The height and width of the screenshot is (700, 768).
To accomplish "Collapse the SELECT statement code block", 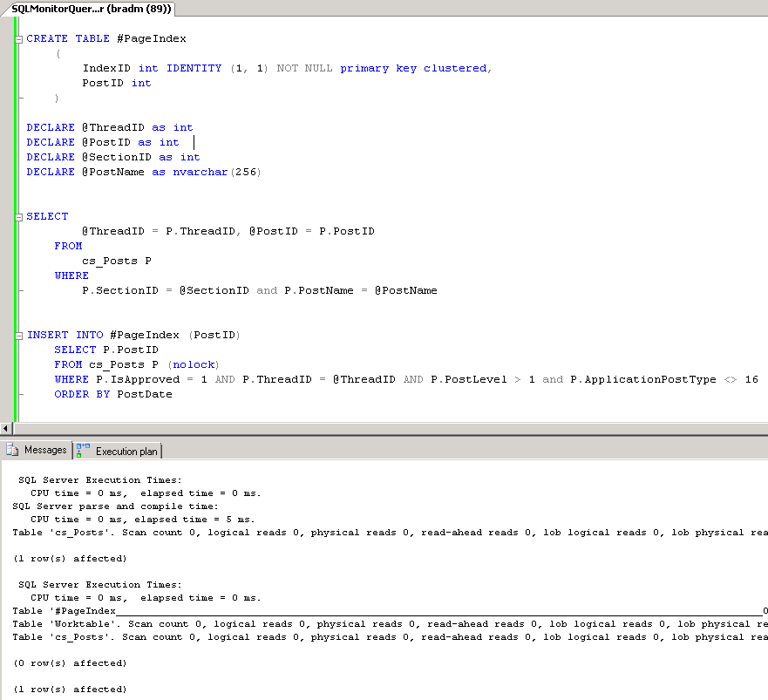I will pos(18,217).
